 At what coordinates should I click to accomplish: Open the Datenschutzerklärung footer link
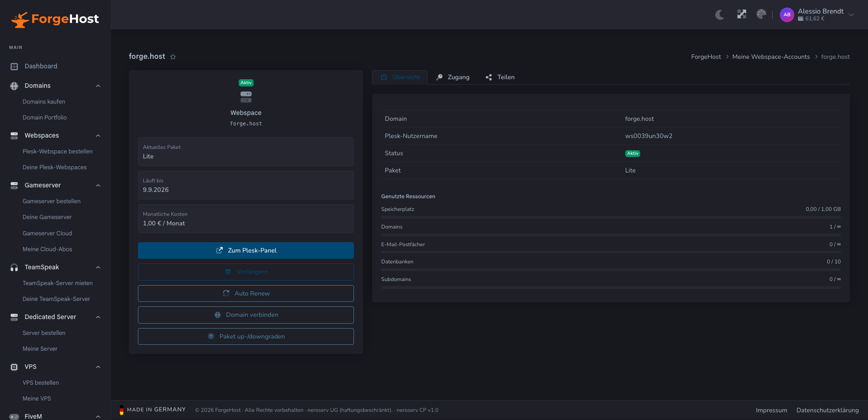click(827, 410)
